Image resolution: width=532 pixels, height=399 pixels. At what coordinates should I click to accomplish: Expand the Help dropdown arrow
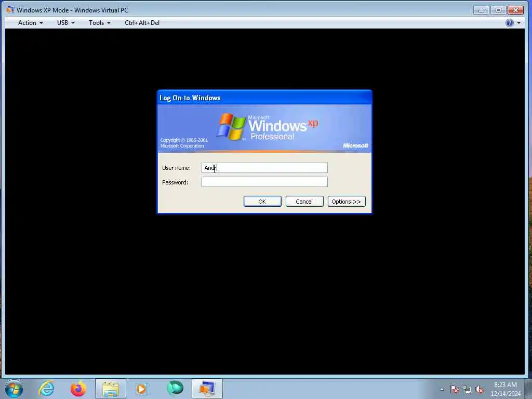[518, 23]
